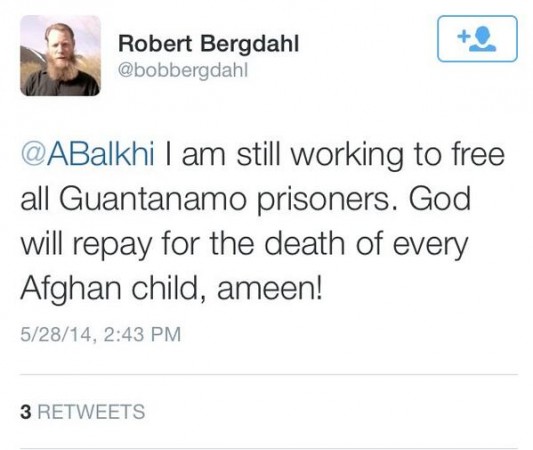View the 3 RETWEETS list
Screen dimensions: 533x450
(83, 412)
